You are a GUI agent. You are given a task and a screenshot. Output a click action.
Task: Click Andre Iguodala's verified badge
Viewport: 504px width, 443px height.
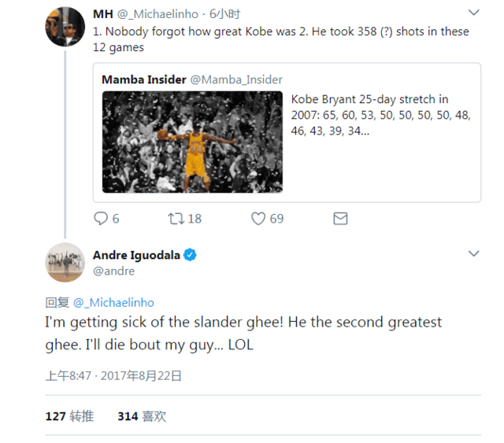pos(190,255)
